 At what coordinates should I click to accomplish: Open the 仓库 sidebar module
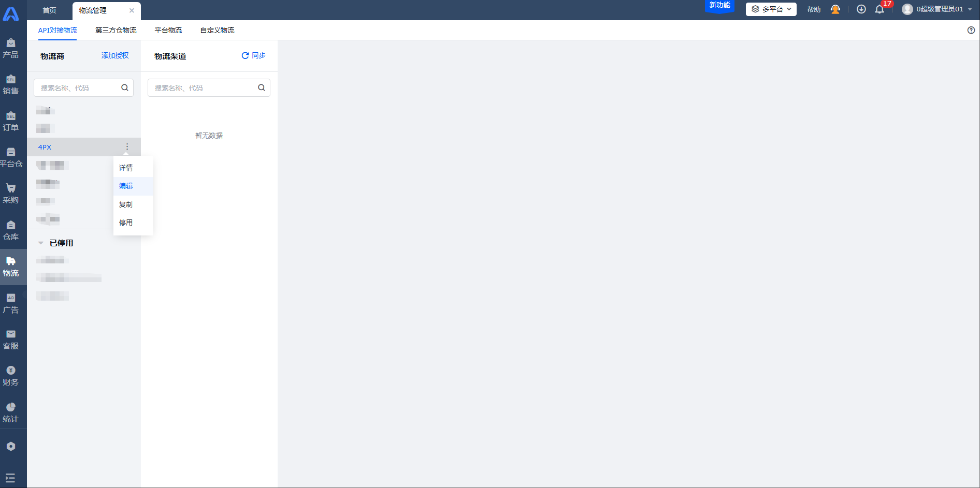click(11, 231)
